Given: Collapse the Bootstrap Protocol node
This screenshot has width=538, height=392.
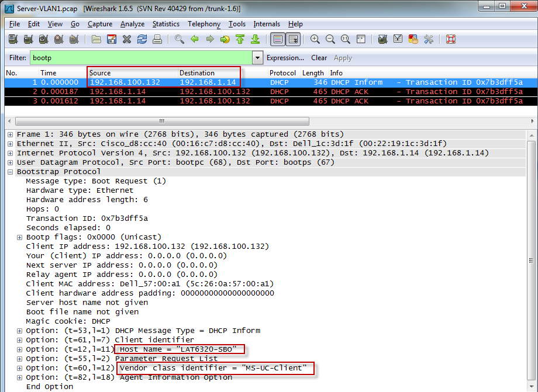Looking at the screenshot, I should [x=11, y=172].
